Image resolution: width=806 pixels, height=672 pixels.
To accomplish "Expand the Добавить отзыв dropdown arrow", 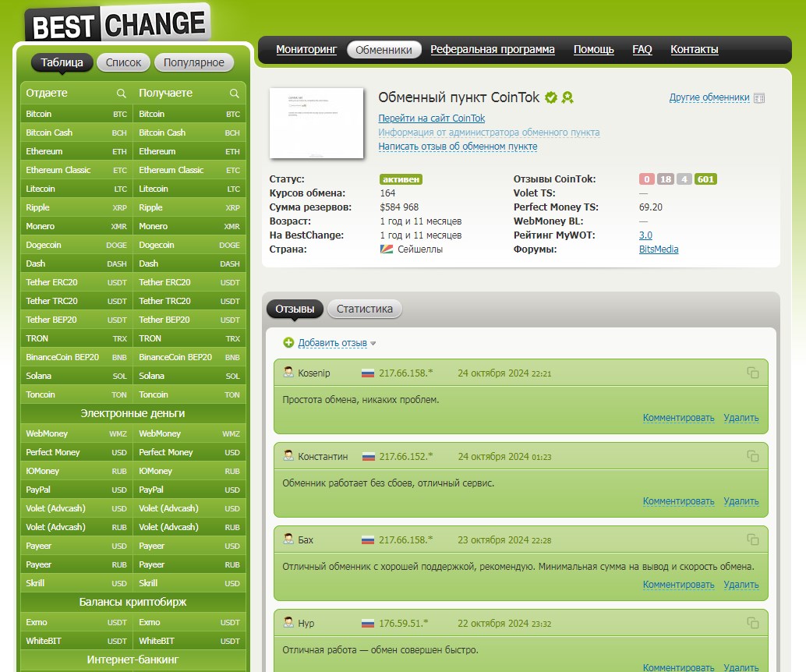I will point(373,344).
